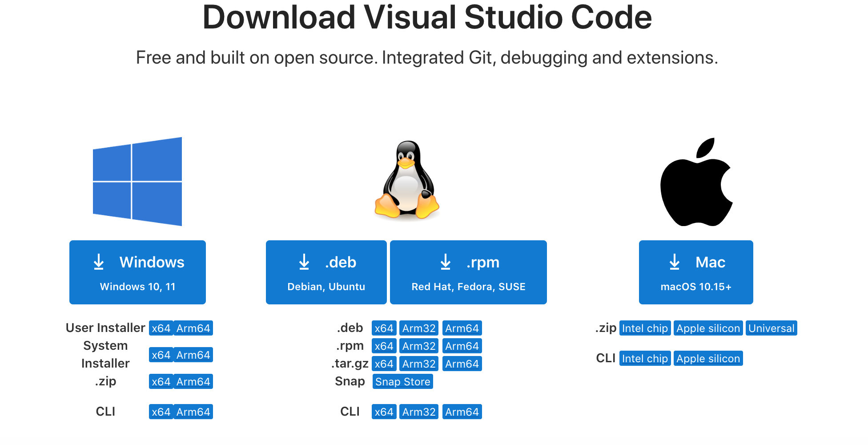Click the Mac download button
This screenshot has width=868, height=445.
696,272
